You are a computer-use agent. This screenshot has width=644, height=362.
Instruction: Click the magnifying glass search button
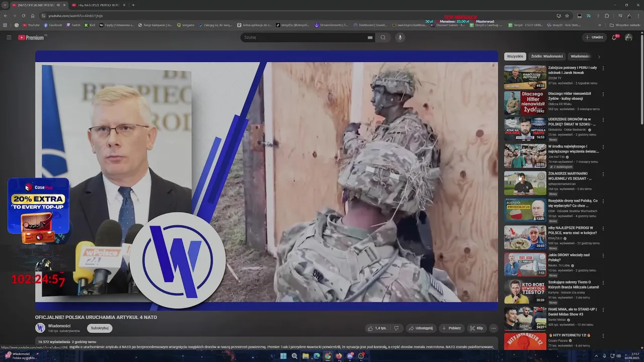point(383,37)
